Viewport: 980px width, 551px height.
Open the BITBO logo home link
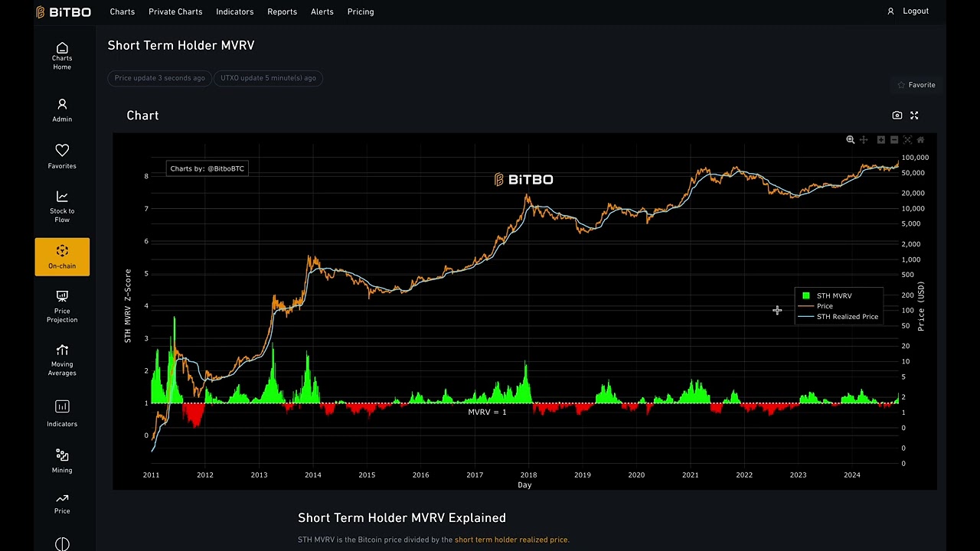coord(64,11)
